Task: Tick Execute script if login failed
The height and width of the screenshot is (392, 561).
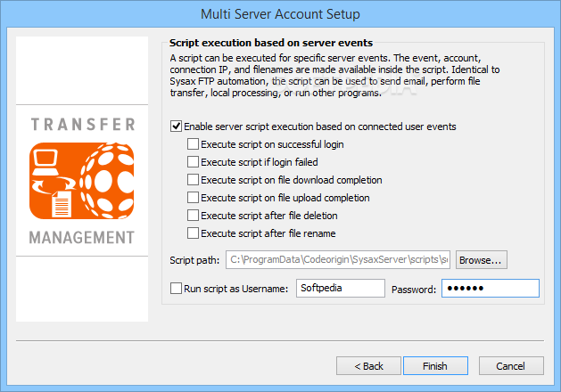Action: (194, 162)
